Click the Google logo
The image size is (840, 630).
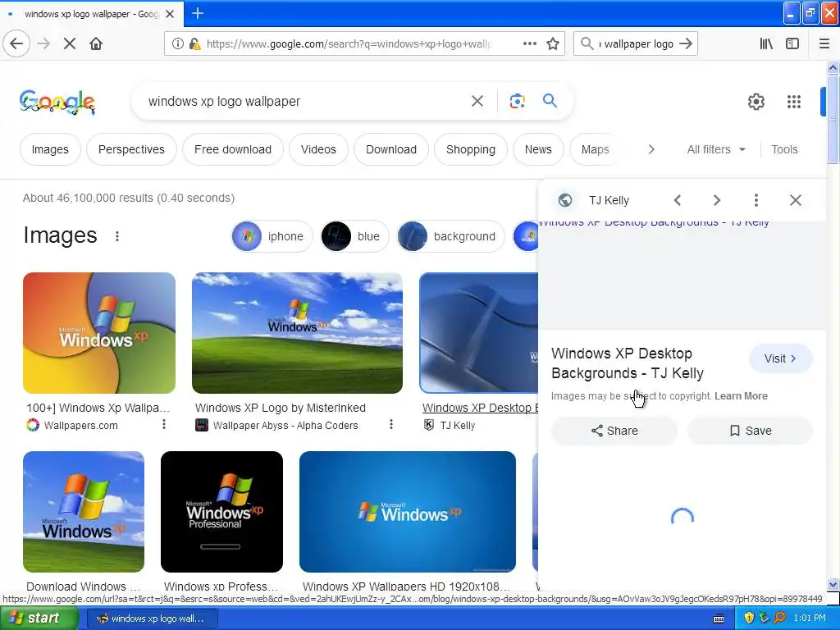pyautogui.click(x=57, y=102)
